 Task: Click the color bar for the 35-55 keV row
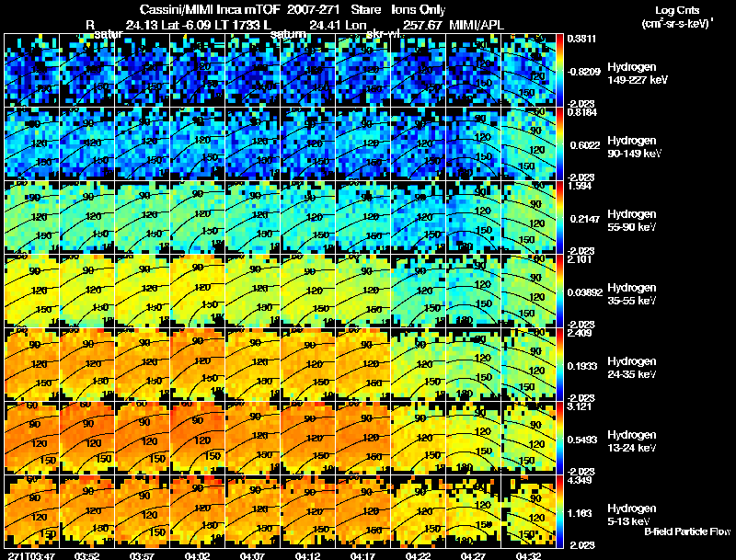pyautogui.click(x=559, y=291)
